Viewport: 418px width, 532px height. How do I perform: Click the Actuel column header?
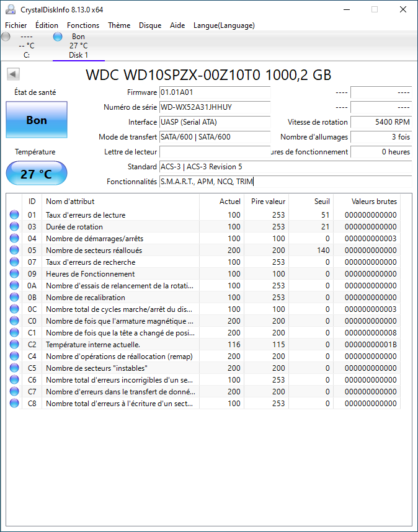(x=221, y=202)
